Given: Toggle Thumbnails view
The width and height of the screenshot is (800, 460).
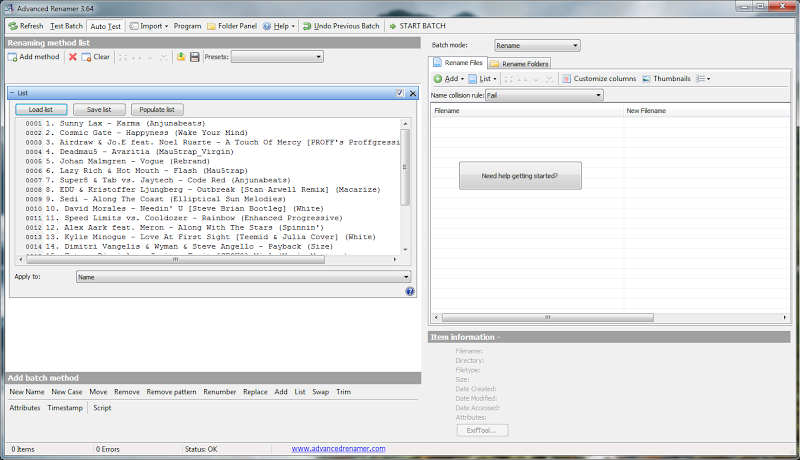Looking at the screenshot, I should [666, 79].
